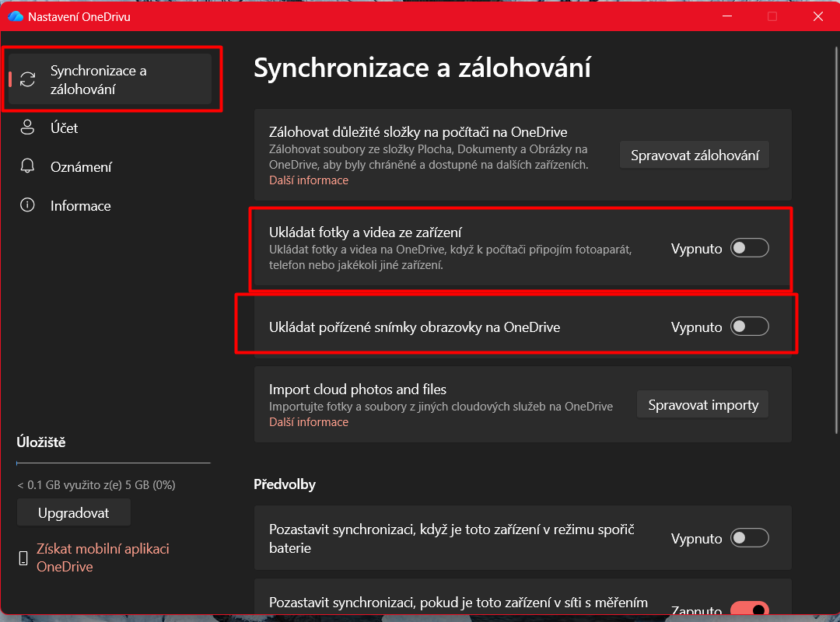Enable pausing sync in battery saver mode
Screen dimensions: 840x622
(x=749, y=537)
